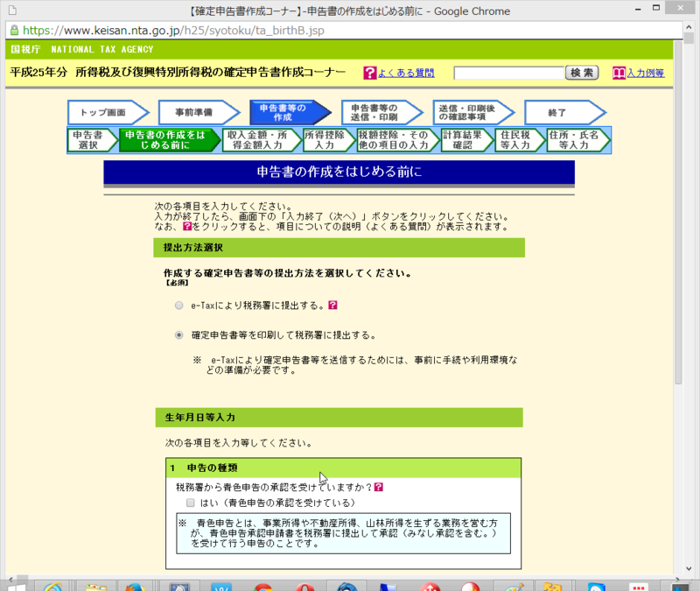Click the red book icon beside 入力例等

coord(619,73)
